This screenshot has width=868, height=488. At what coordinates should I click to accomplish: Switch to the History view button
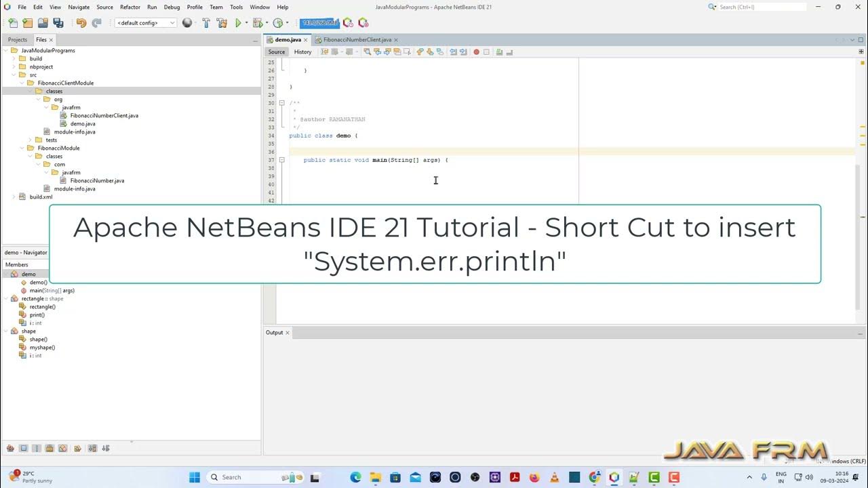(302, 52)
